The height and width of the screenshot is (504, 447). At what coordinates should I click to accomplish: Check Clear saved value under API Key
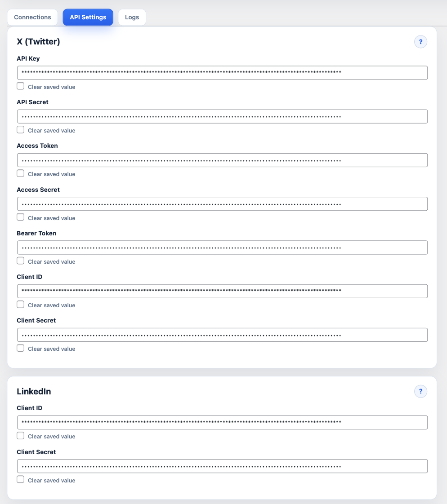coord(20,85)
